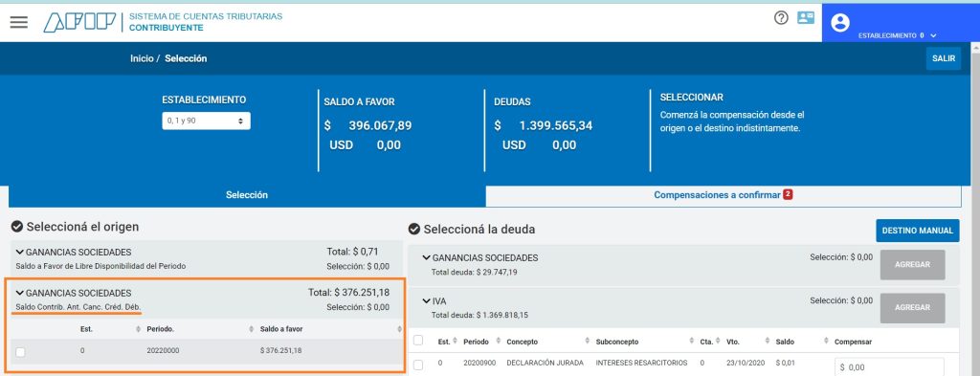The image size is (980, 376).
Task: Click the SALIR button
Action: [944, 58]
